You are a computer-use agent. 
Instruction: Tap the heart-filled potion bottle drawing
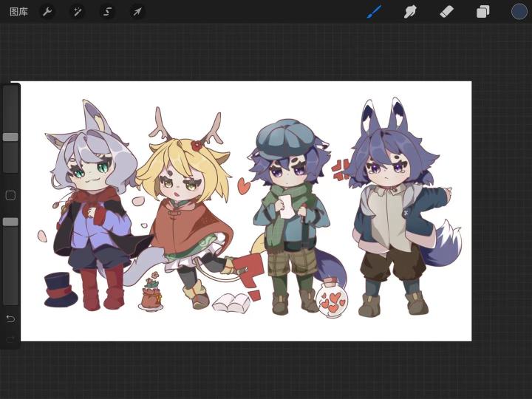331,299
